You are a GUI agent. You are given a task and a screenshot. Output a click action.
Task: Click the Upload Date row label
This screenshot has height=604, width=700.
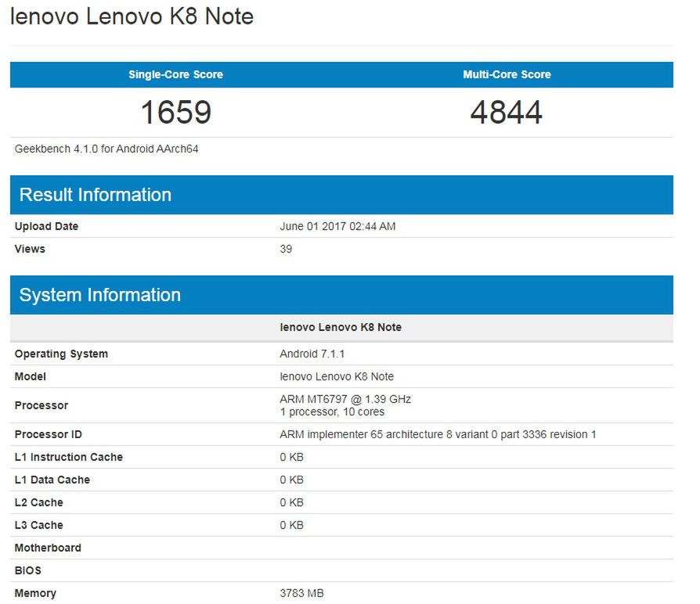[x=46, y=227]
